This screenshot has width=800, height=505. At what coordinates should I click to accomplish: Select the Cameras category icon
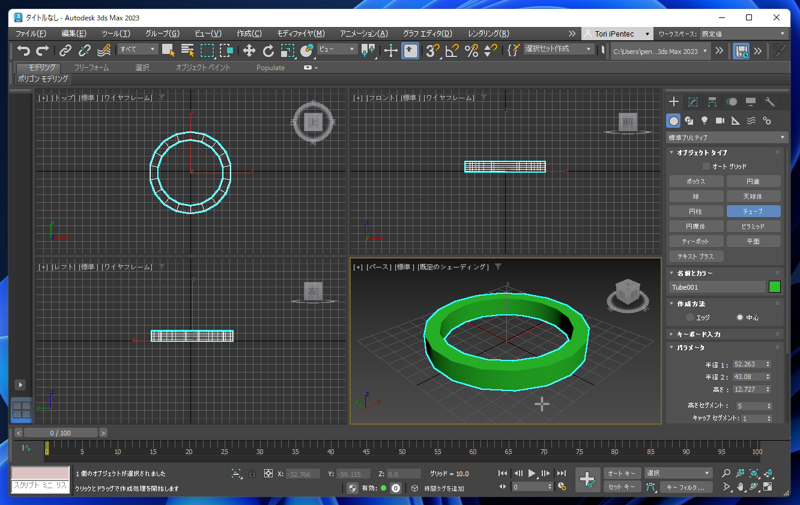point(720,121)
